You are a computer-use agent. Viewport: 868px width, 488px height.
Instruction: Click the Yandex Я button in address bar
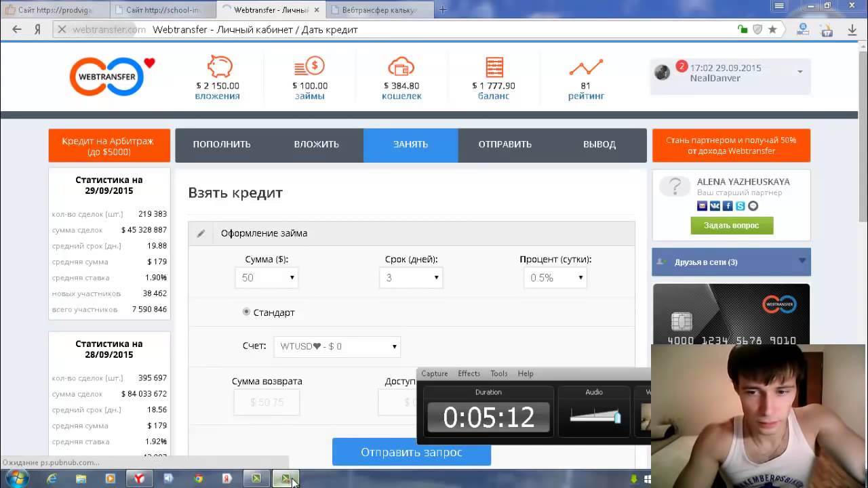[38, 29]
